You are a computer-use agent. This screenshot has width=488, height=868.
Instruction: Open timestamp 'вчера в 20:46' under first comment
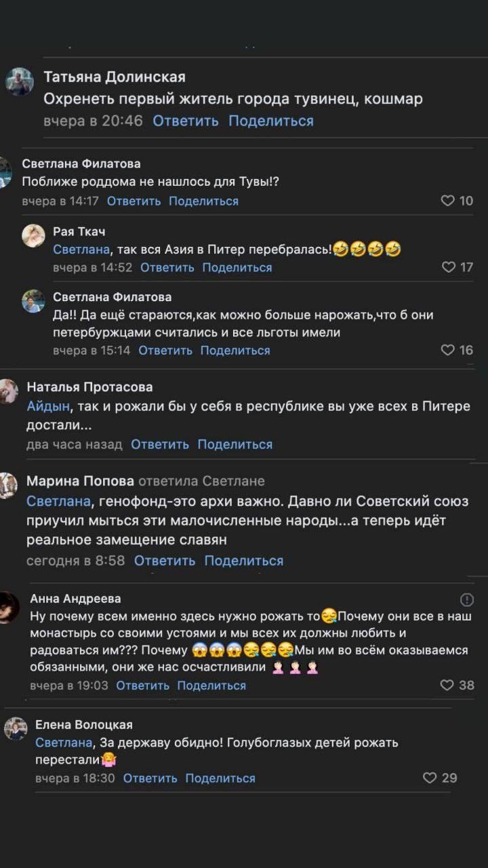pyautogui.click(x=91, y=120)
